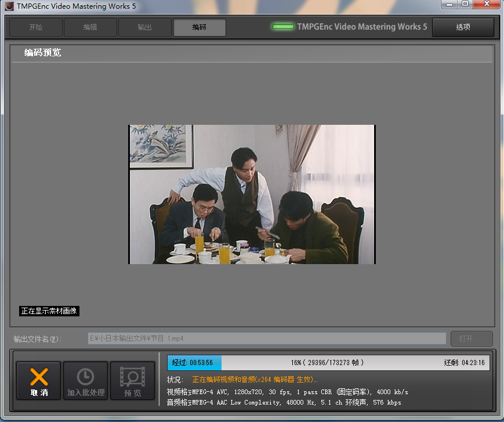Click the TMPGEnc app icon in title bar
This screenshot has width=504, height=422.
pyautogui.click(x=9, y=6)
